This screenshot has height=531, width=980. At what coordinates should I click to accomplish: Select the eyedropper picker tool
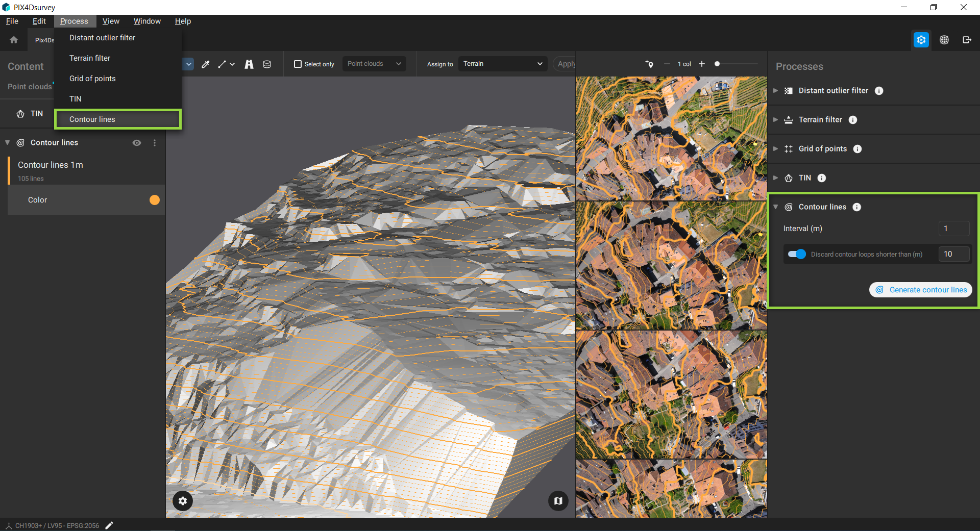206,64
